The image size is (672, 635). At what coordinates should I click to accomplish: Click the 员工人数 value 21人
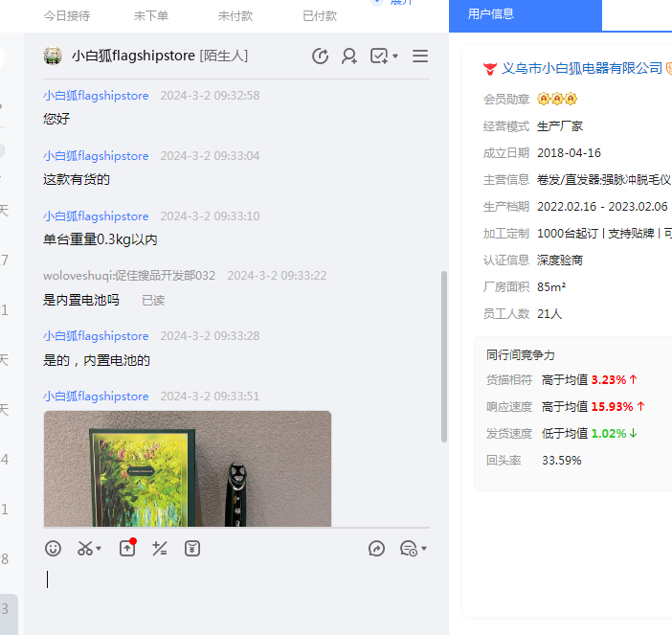click(x=549, y=314)
